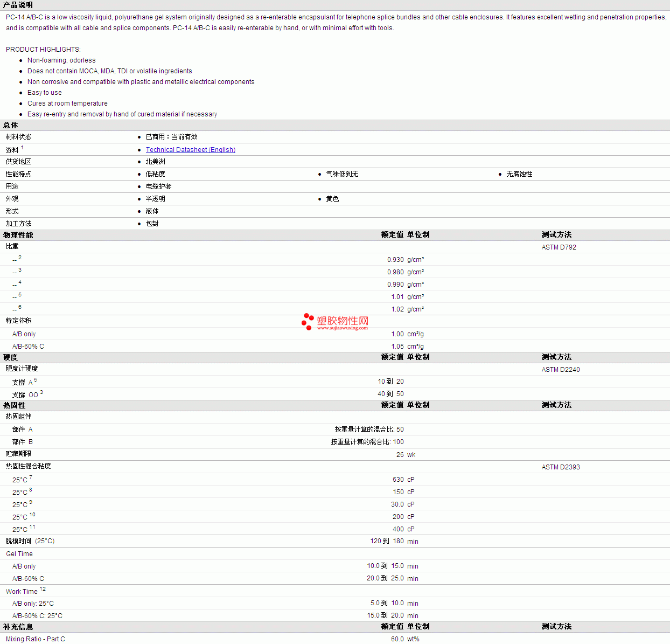Click the '北美洲' region value
The image size is (670, 644).
pos(156,162)
